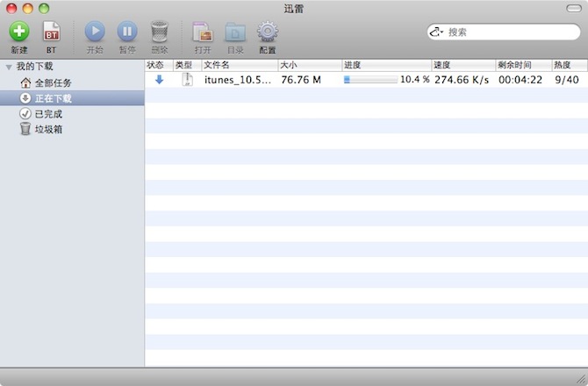Image resolution: width=588 pixels, height=386 pixels.
Task: Select 全部任务 in the sidebar
Action: tap(72, 82)
